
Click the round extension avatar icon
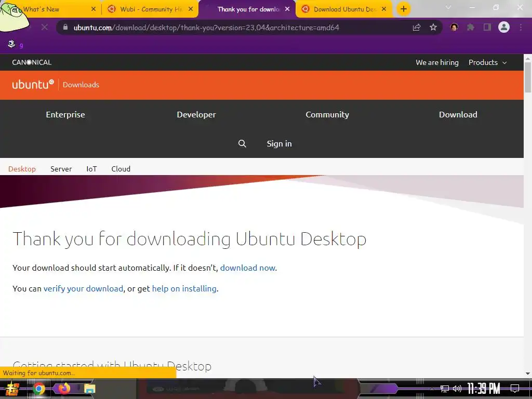pos(454,27)
